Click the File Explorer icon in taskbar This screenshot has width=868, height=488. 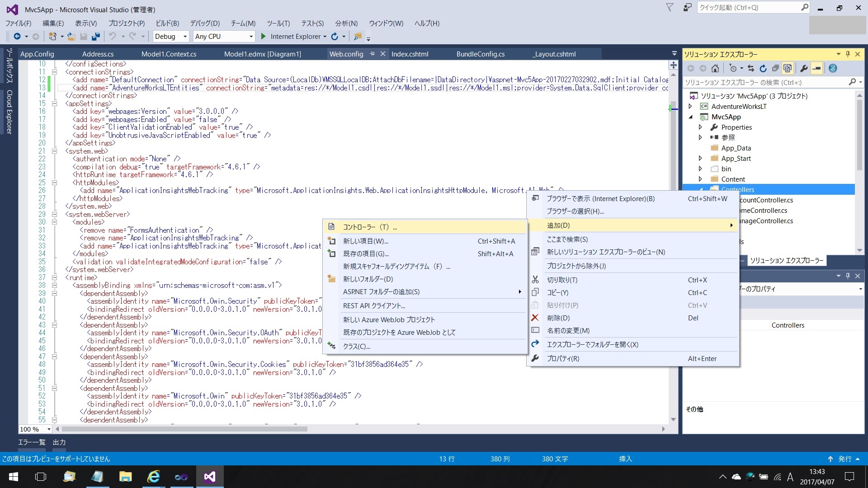coord(125,477)
